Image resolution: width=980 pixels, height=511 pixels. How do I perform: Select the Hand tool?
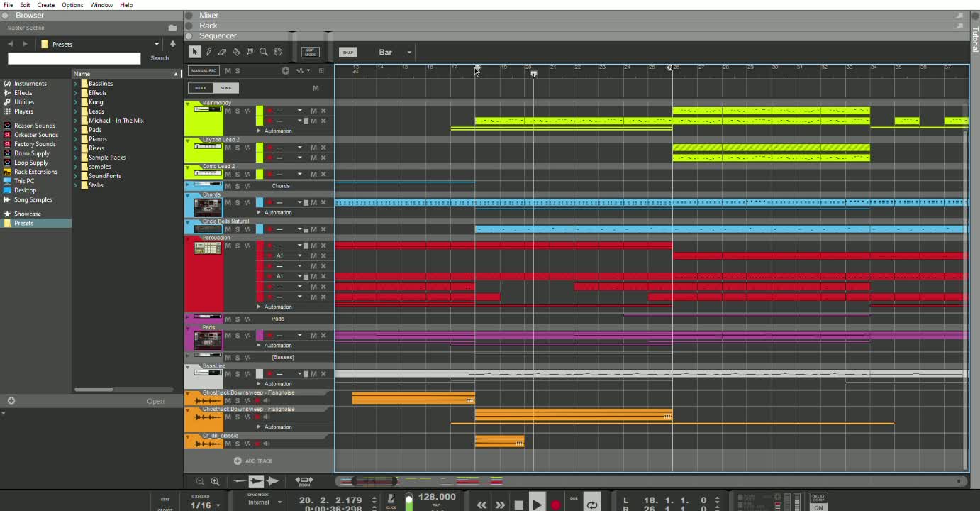(x=278, y=52)
